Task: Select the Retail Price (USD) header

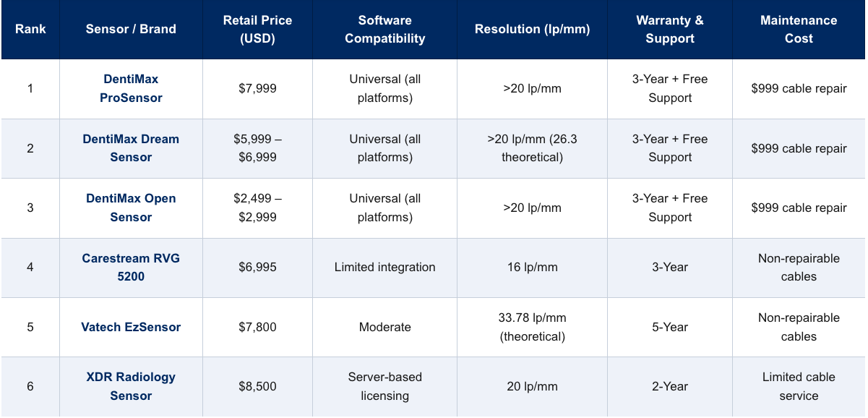Action: point(257,30)
